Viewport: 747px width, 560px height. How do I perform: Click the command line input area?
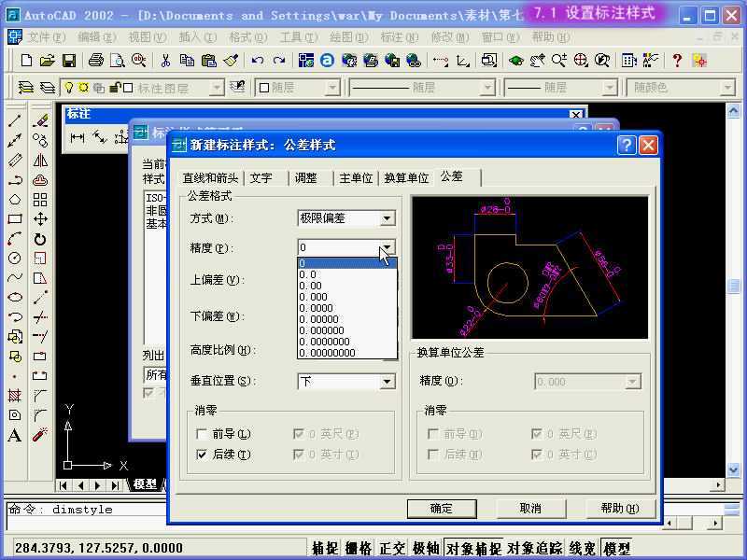[86, 523]
